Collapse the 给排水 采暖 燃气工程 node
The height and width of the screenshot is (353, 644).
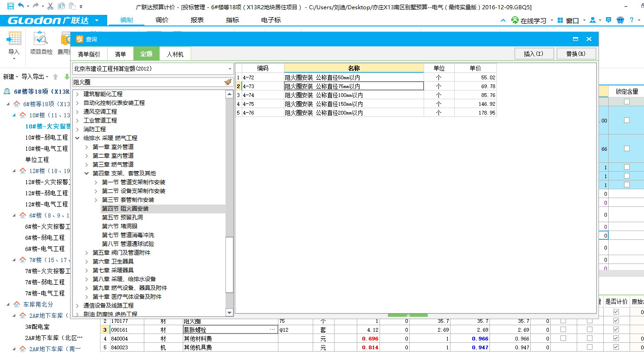[x=77, y=138]
